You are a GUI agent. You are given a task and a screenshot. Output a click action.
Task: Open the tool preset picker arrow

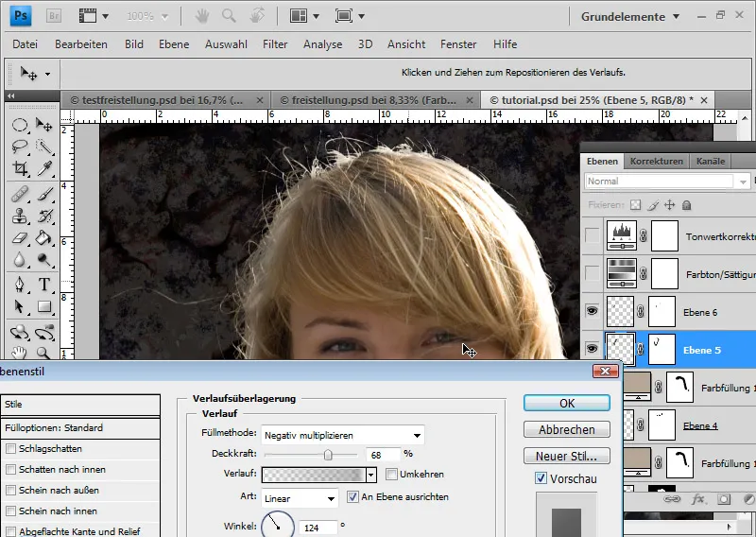(47, 75)
